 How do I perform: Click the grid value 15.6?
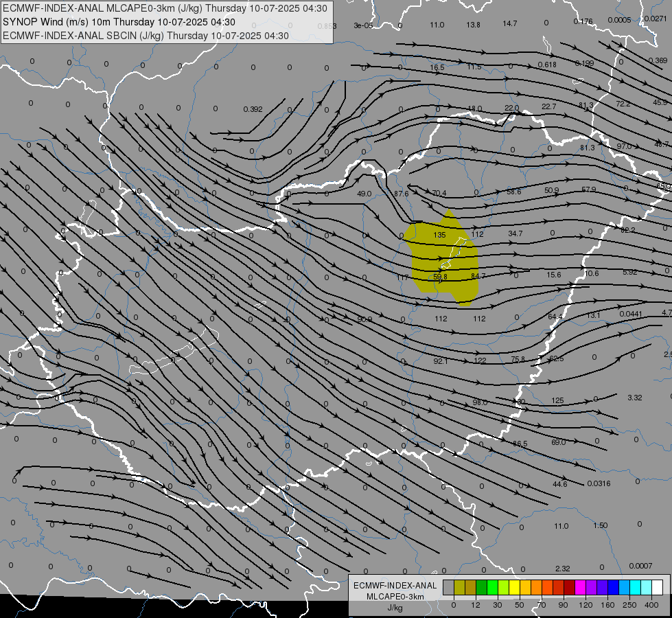click(554, 275)
